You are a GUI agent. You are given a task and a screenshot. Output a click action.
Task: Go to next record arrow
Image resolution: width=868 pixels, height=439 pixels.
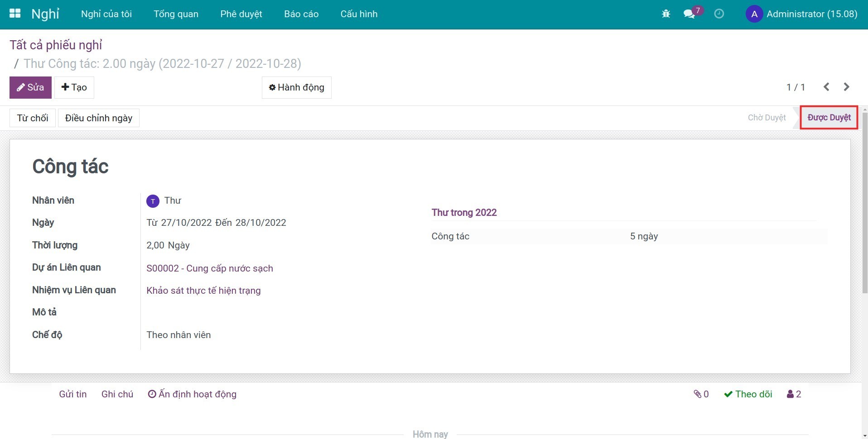pyautogui.click(x=846, y=87)
